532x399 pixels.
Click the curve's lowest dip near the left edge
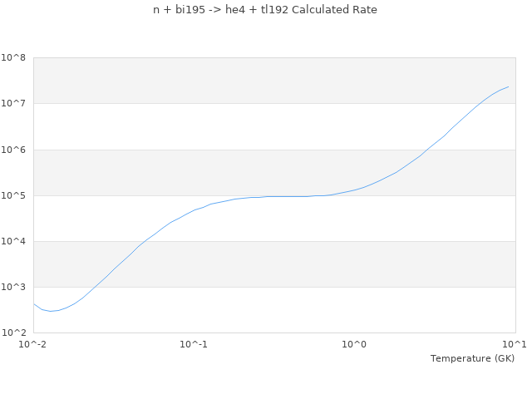51,311
